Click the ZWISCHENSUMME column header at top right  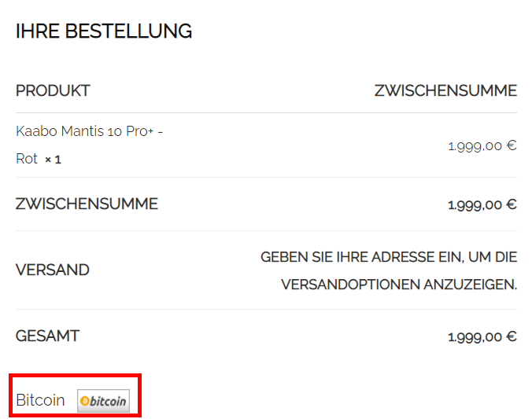[445, 90]
